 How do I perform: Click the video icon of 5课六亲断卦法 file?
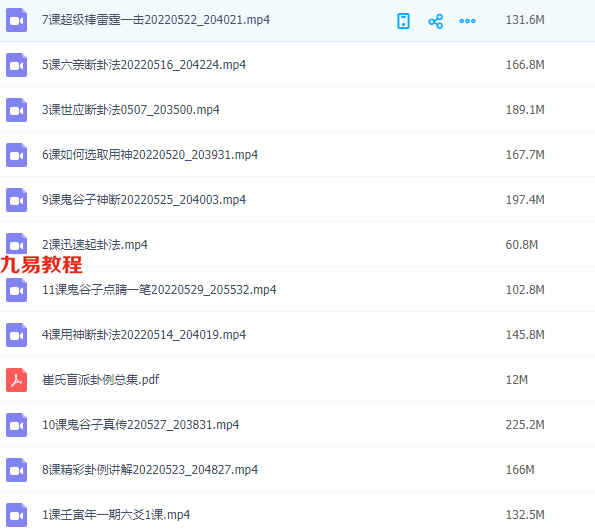coord(16,65)
